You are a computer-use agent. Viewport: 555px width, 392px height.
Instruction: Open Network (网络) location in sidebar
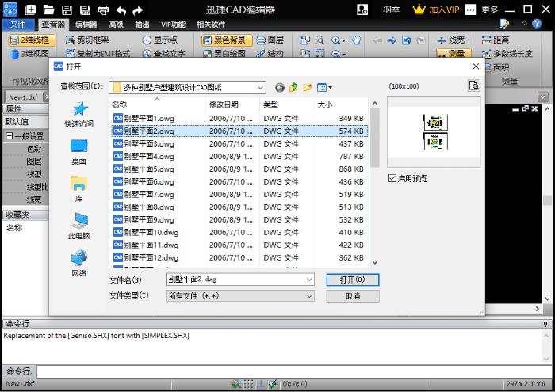(x=78, y=263)
